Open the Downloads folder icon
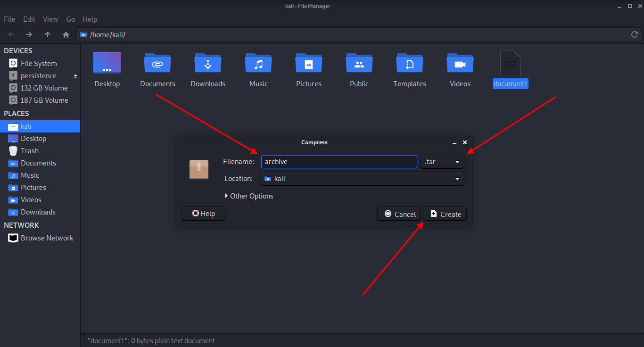644x347 pixels. 208,64
